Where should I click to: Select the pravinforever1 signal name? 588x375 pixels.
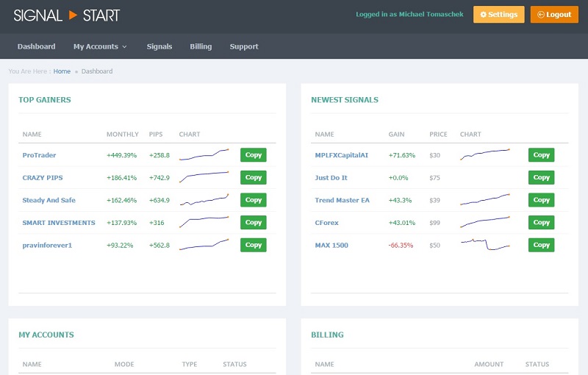tap(47, 245)
